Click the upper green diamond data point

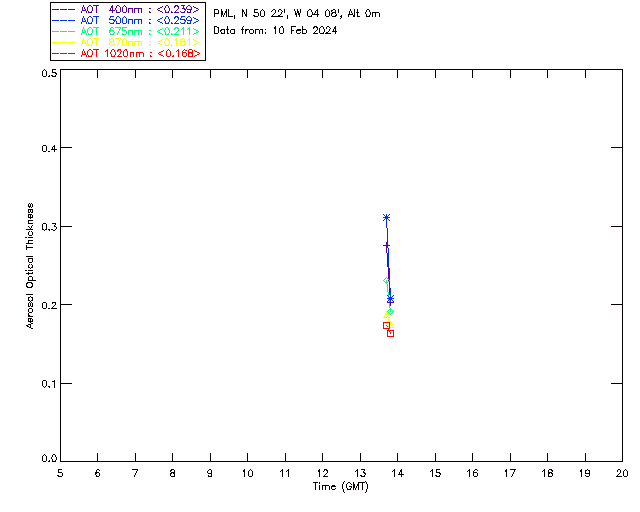click(x=386, y=280)
